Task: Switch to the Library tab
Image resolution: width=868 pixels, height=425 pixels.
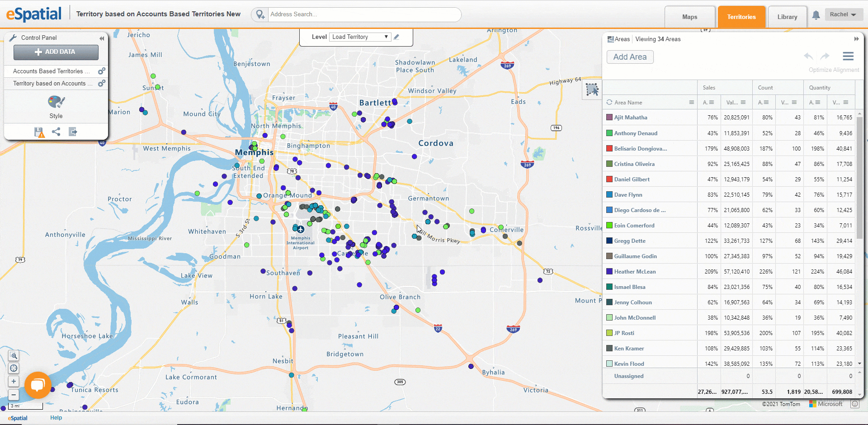Action: (787, 17)
